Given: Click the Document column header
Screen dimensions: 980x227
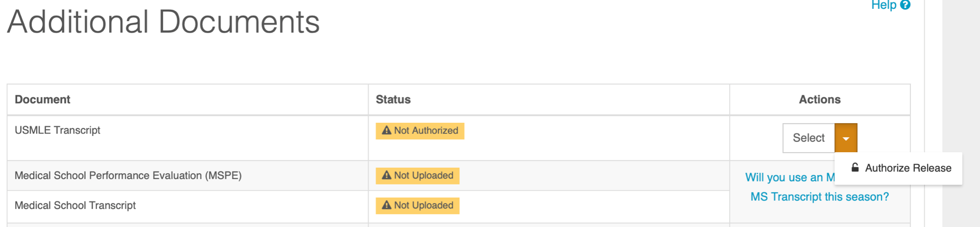Looking at the screenshot, I should 43,99.
